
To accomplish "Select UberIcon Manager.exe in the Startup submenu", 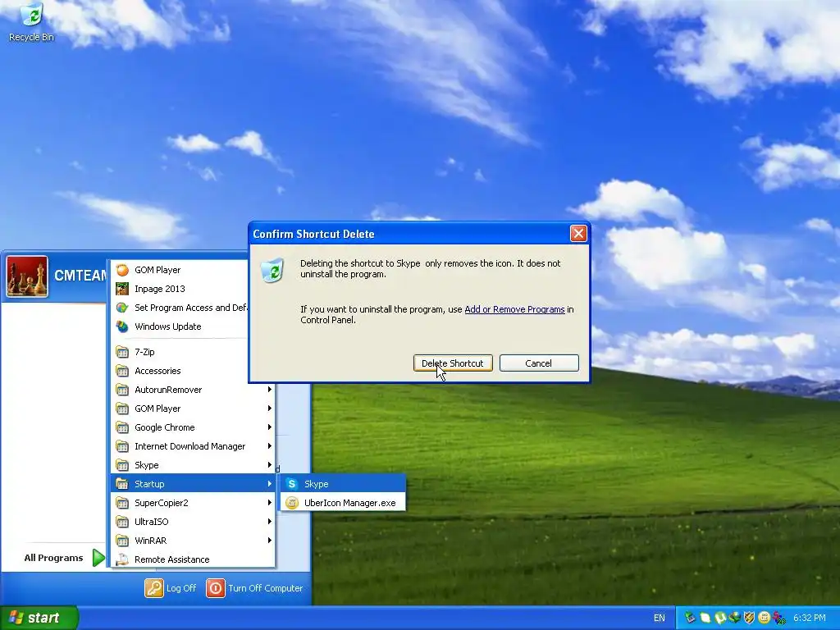I will [x=343, y=503].
